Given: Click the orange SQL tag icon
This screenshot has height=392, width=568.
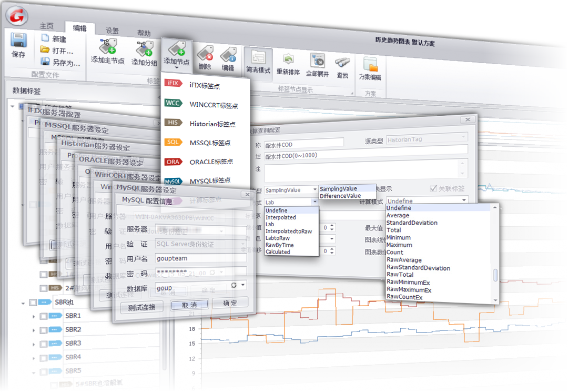Looking at the screenshot, I should pyautogui.click(x=173, y=142).
